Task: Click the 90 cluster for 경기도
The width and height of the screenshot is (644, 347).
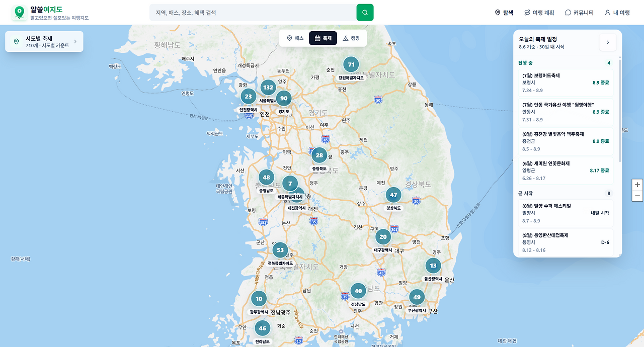Action: pyautogui.click(x=284, y=99)
